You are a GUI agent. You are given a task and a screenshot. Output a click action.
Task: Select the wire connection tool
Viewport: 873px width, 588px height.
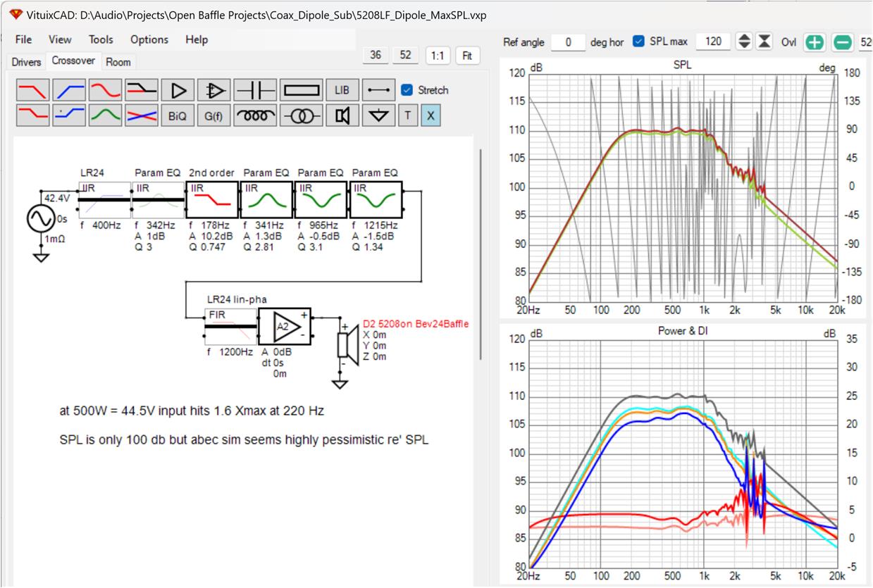(379, 90)
